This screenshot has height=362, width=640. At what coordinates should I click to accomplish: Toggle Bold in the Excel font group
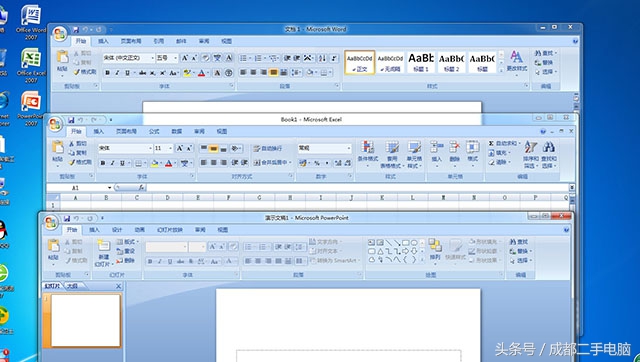click(x=103, y=163)
